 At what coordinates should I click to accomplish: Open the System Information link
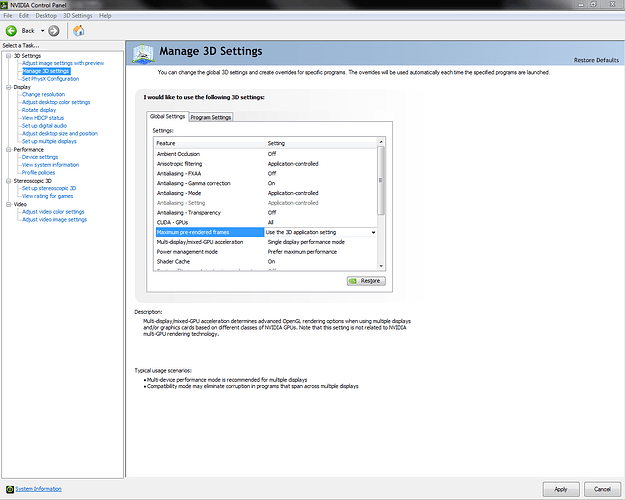pos(39,489)
